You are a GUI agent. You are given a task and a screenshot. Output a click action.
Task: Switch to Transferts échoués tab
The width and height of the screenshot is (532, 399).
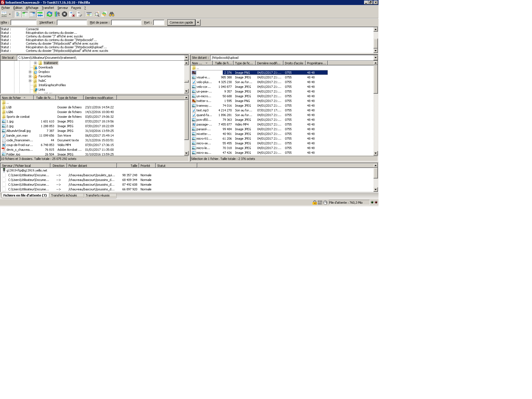(x=64, y=195)
